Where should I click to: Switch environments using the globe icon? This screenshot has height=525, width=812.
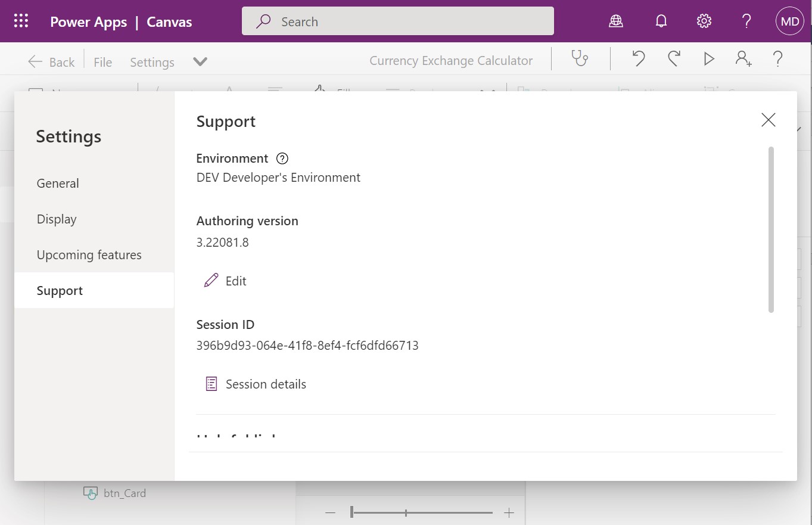click(616, 21)
